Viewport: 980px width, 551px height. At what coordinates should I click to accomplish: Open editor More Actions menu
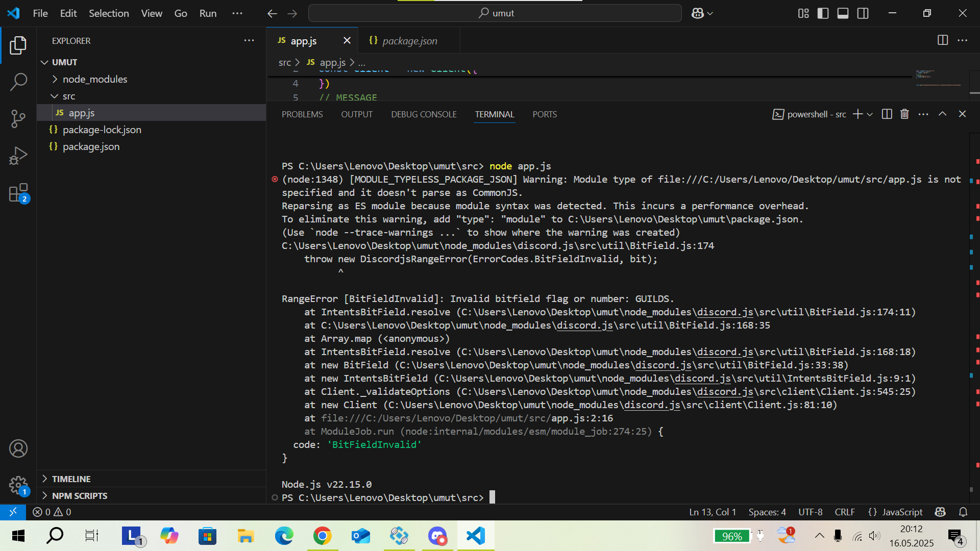coord(963,40)
